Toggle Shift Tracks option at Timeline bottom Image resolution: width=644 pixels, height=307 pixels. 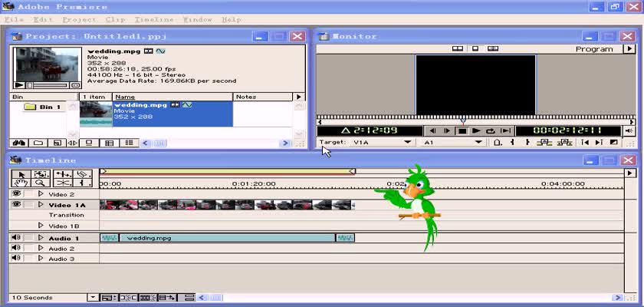click(x=168, y=298)
